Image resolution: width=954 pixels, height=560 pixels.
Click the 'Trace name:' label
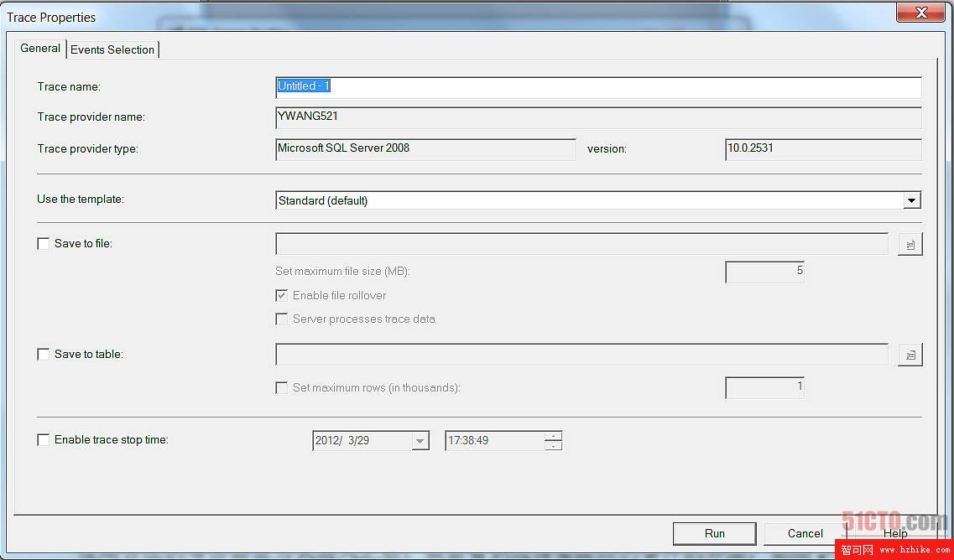pyautogui.click(x=69, y=87)
